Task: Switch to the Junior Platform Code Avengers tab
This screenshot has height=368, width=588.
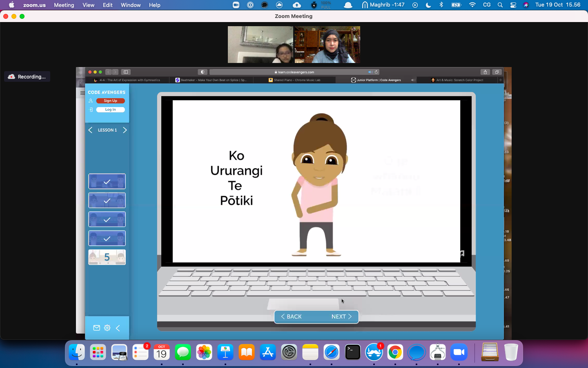Action: (376, 80)
